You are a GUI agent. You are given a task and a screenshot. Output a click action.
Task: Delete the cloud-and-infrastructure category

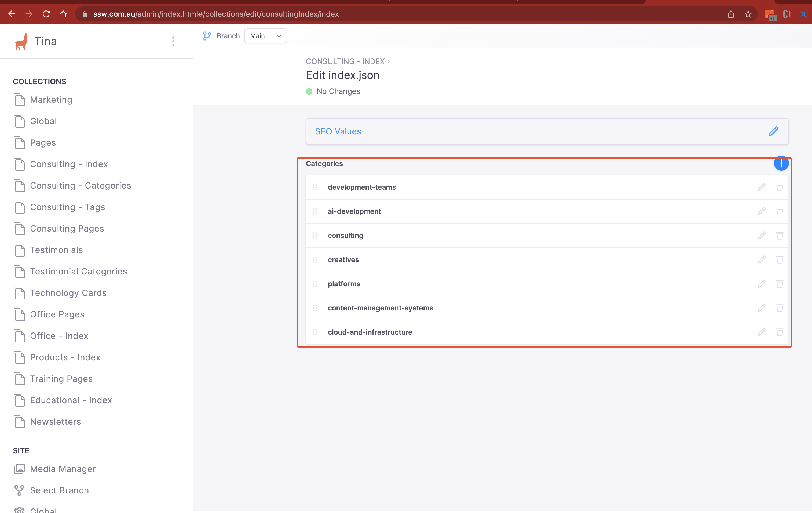coord(780,332)
